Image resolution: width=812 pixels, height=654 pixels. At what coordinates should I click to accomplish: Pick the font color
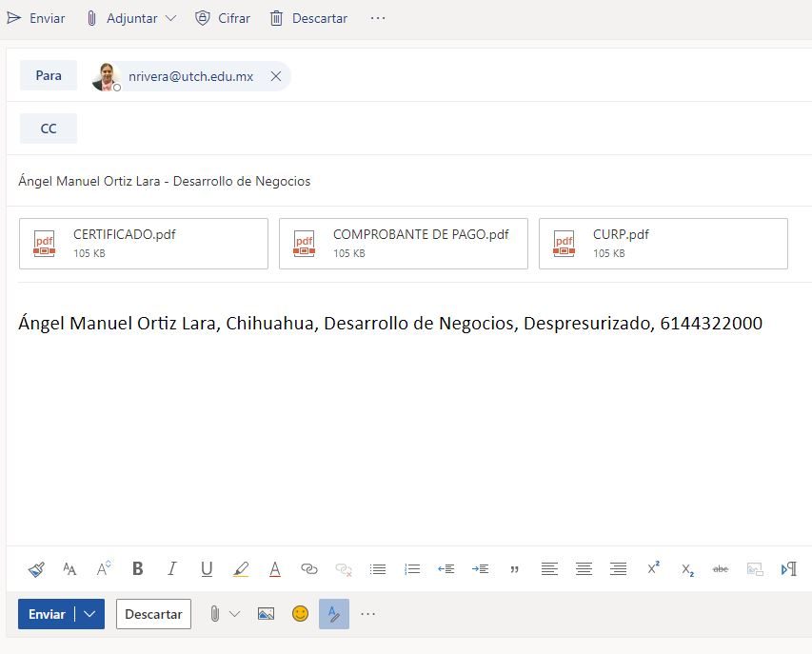click(x=275, y=569)
